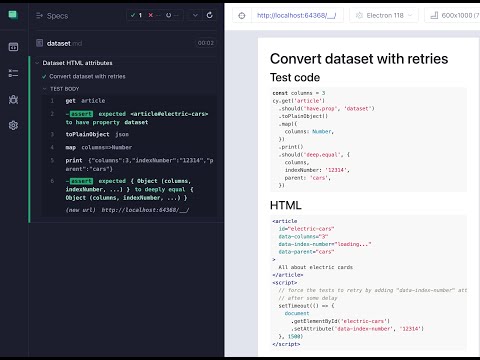Click the passed tests checkmark count
The height and width of the screenshot is (360, 480).
(136, 15)
